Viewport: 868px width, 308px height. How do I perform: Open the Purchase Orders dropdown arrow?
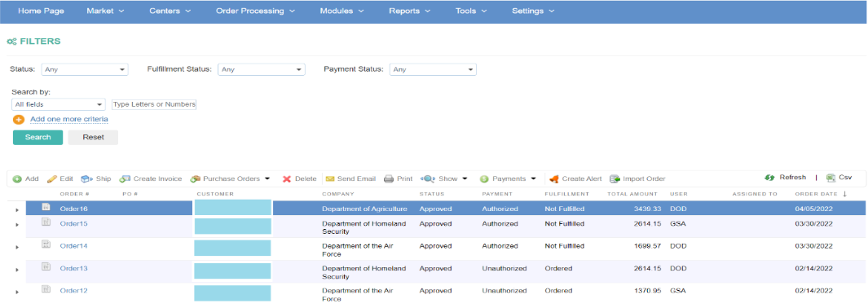click(x=267, y=178)
